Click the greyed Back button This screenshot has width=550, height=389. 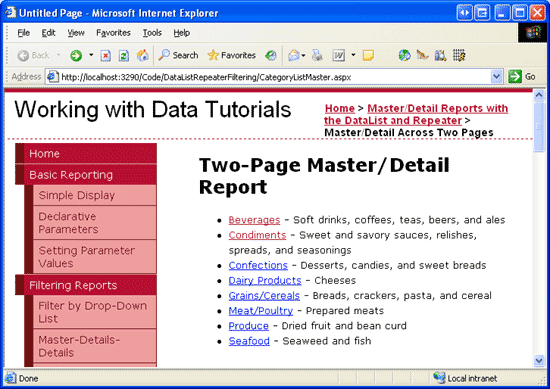click(x=34, y=55)
